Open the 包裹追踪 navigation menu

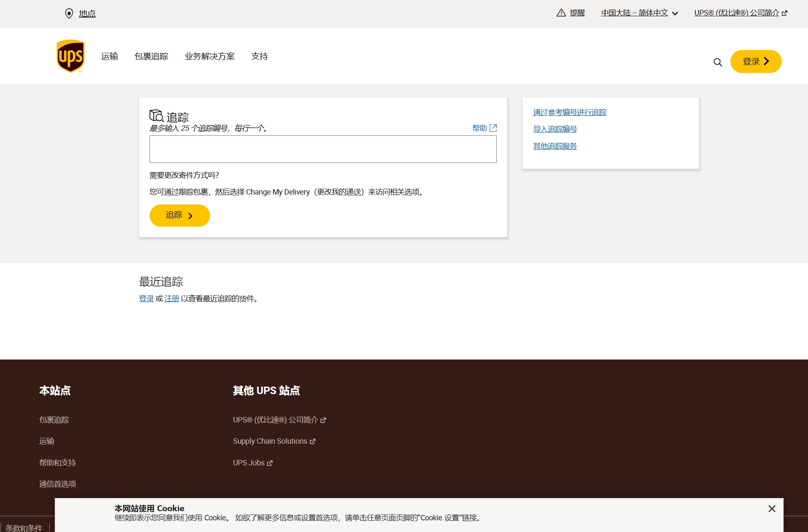(x=151, y=56)
